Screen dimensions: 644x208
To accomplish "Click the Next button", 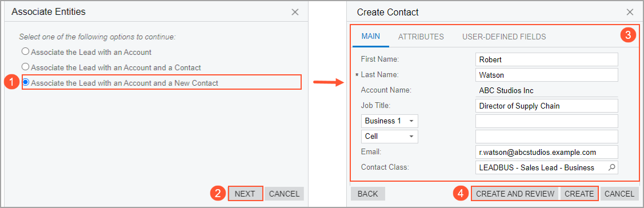I will (x=245, y=194).
